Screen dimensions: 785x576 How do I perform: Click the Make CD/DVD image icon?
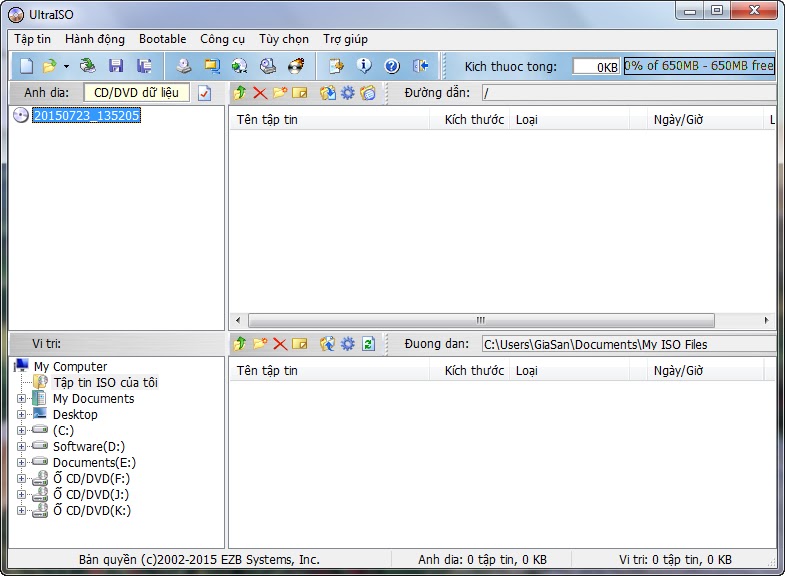pyautogui.click(x=184, y=66)
